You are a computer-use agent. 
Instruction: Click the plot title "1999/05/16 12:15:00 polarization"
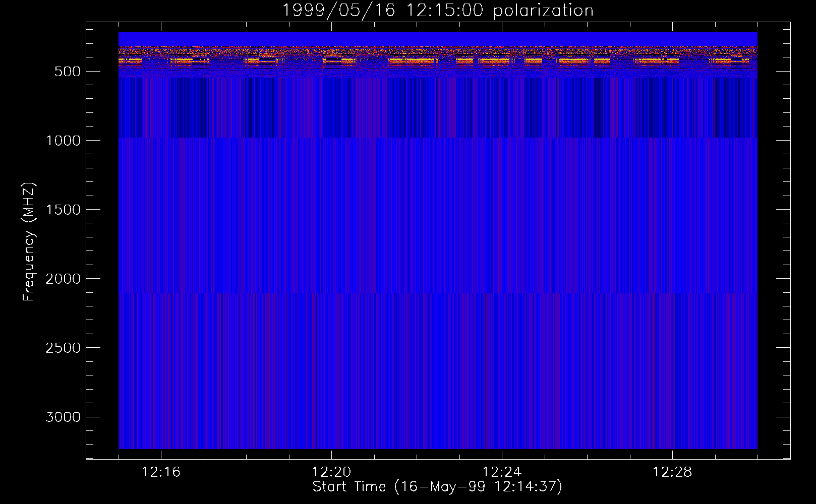click(438, 11)
